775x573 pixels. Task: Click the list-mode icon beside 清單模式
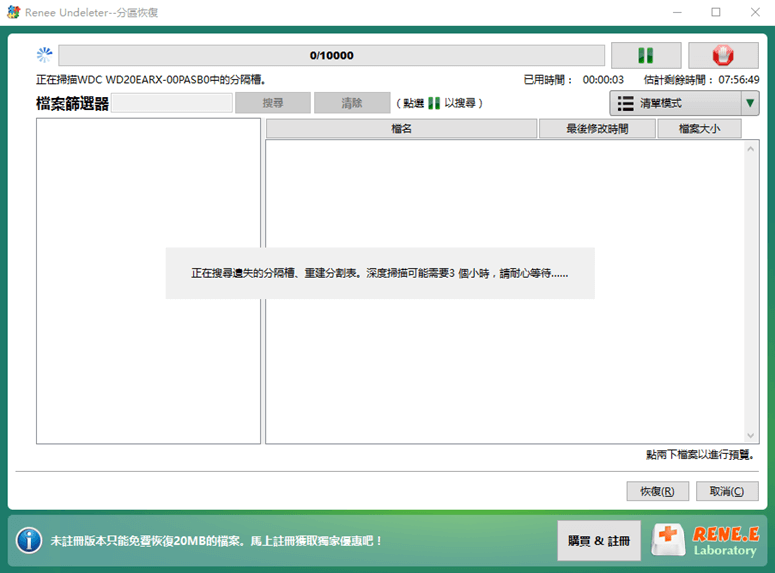(625, 103)
